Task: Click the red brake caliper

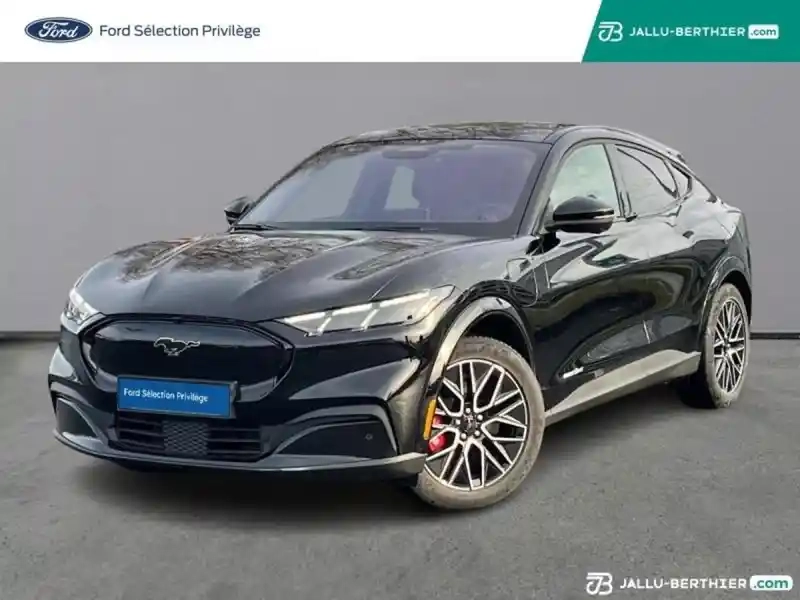Action: pos(437,433)
